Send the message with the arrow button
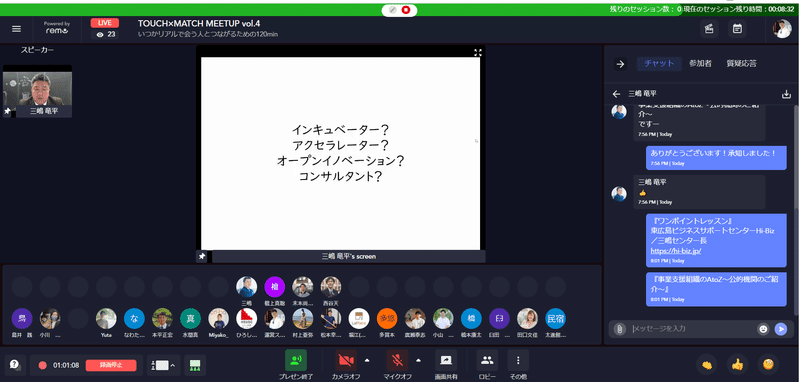This screenshot has height=382, width=800. tap(781, 329)
